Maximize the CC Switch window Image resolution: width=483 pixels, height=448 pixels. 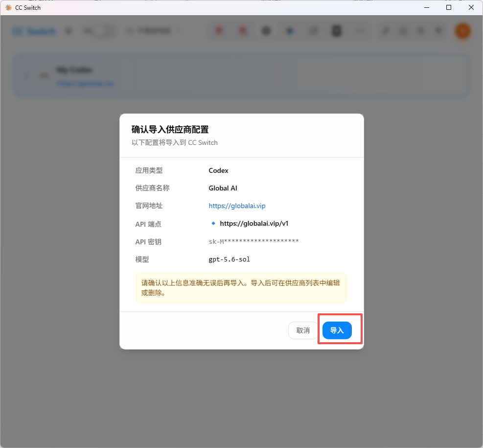click(x=449, y=8)
